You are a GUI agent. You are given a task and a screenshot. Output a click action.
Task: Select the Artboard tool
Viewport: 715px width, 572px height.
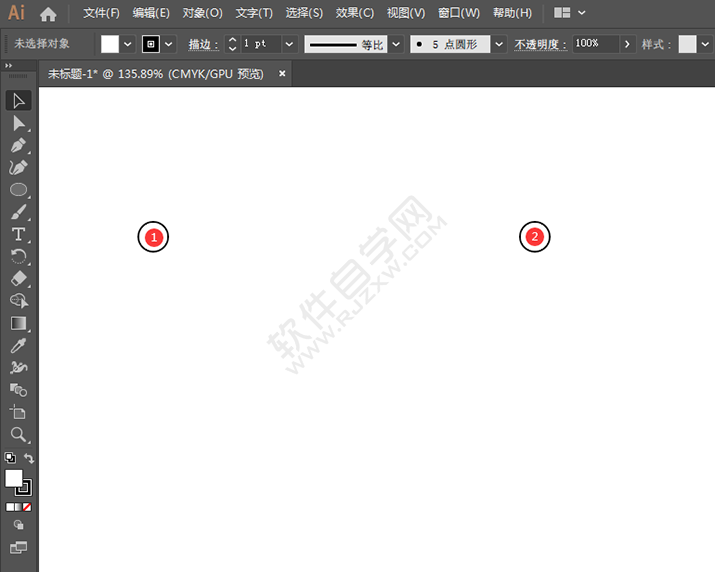click(x=18, y=412)
